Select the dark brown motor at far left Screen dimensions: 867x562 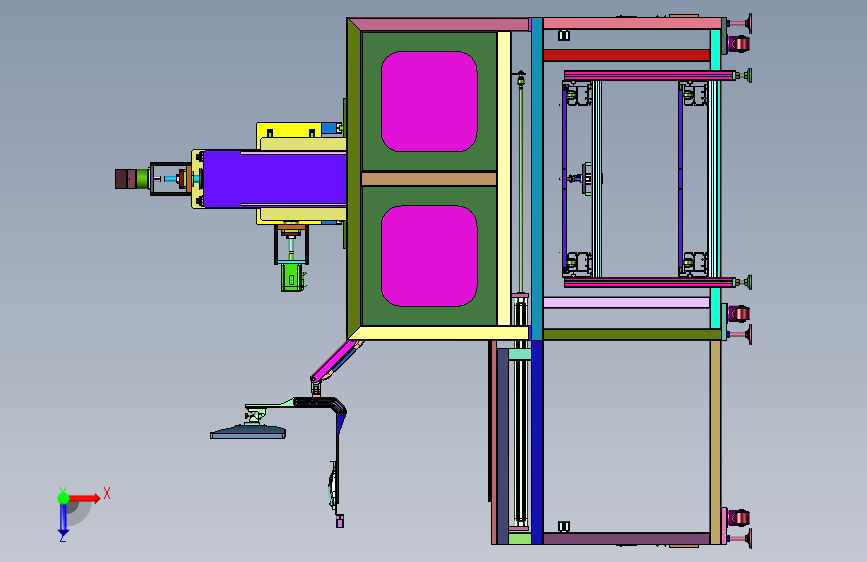click(126, 179)
